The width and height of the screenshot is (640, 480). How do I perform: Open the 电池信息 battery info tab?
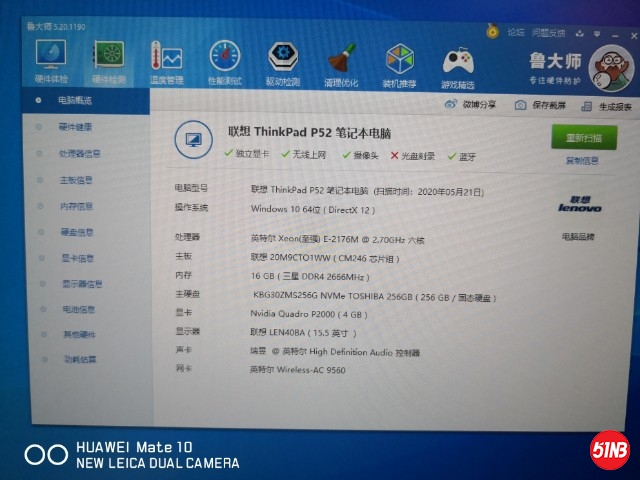pyautogui.click(x=78, y=310)
